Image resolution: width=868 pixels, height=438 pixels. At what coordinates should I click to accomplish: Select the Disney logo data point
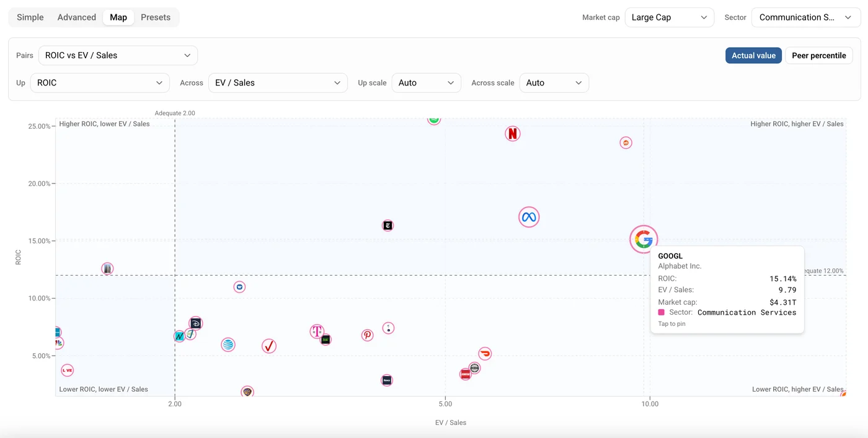195,323
